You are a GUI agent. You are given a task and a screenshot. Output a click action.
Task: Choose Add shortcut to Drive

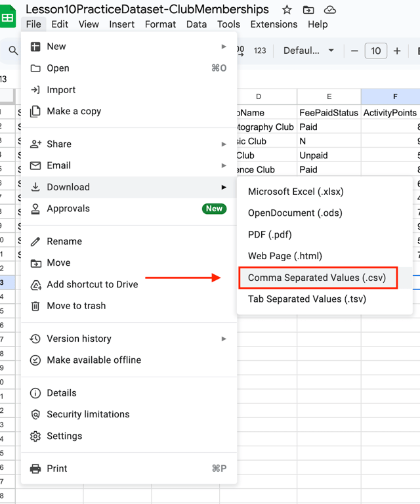(129, 284)
